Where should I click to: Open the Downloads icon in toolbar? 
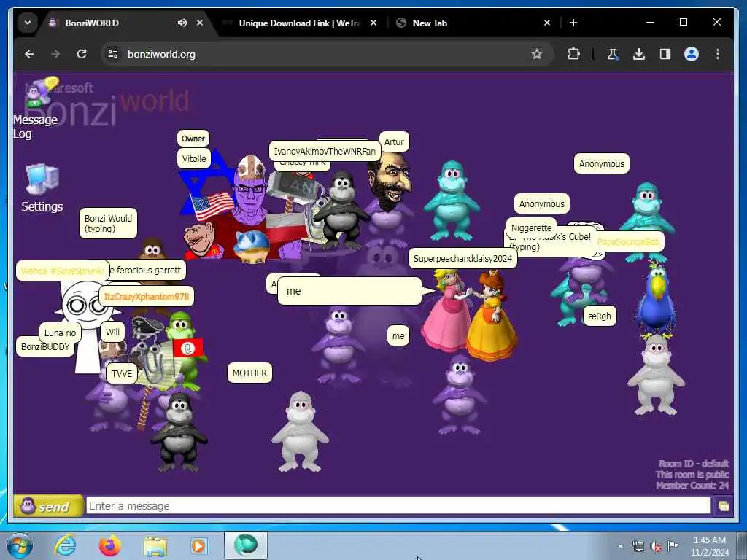(639, 54)
